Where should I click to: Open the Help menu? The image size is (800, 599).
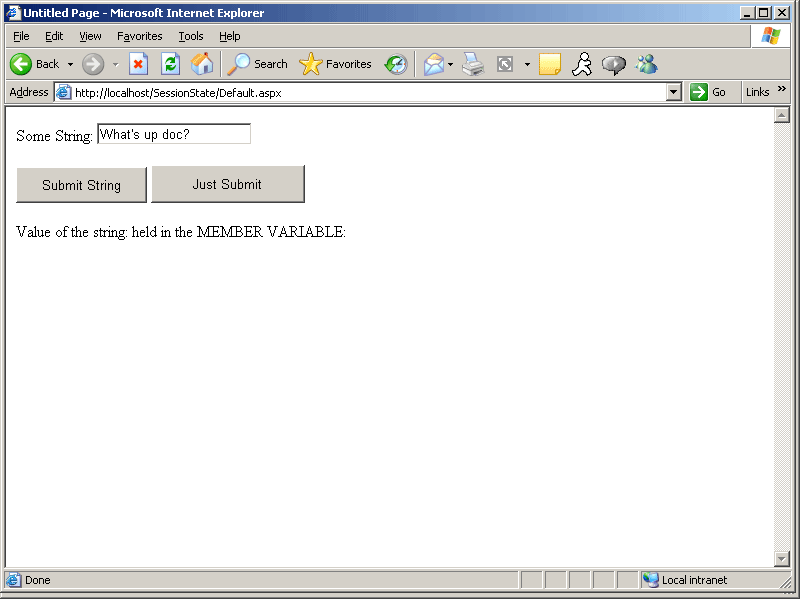[230, 36]
